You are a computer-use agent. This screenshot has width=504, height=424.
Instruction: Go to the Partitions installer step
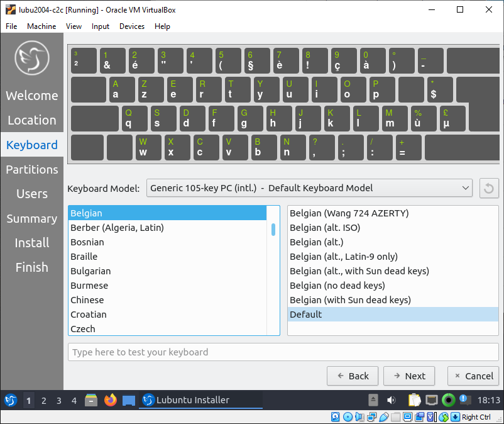(x=31, y=169)
